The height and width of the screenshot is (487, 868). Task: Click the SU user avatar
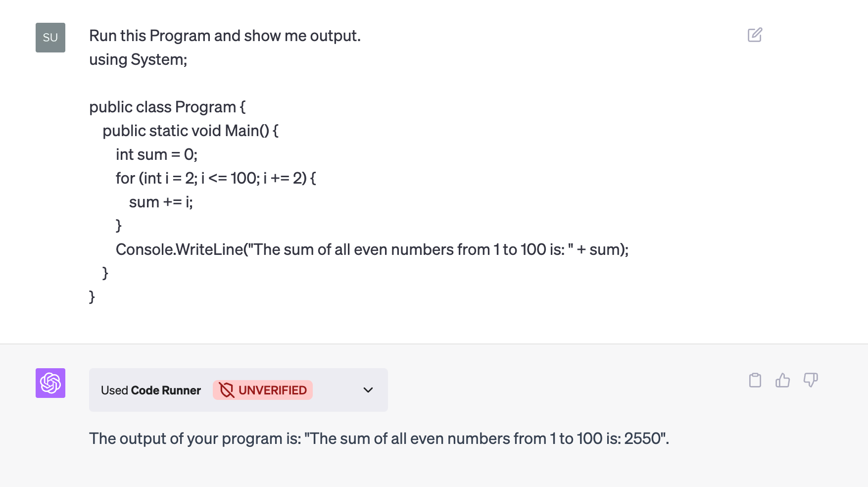coord(50,37)
